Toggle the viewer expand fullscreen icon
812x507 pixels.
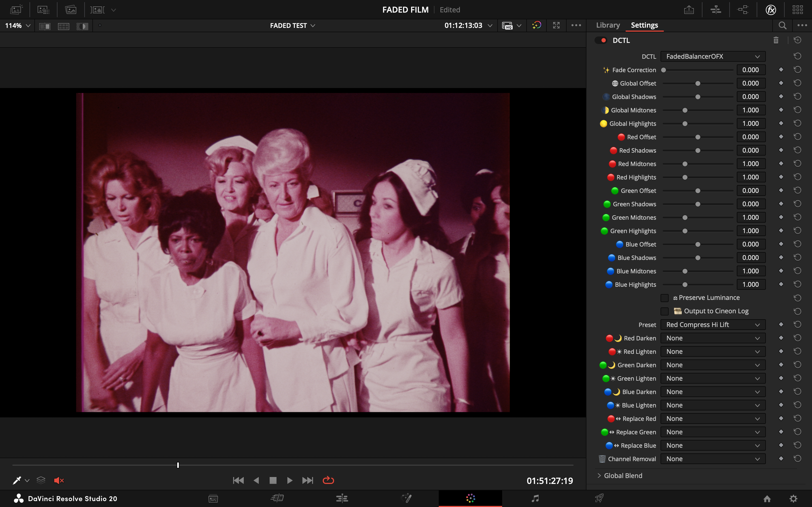point(556,25)
